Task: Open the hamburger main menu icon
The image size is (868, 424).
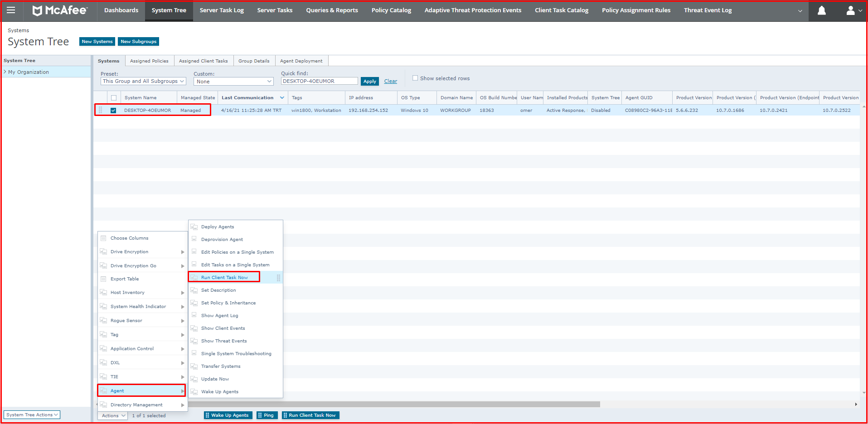Action: 11,10
